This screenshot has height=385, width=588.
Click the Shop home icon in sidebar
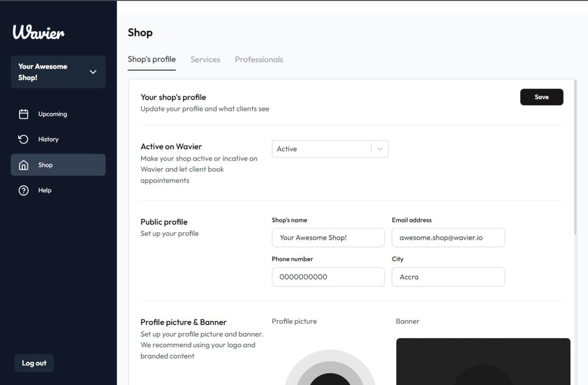click(x=24, y=165)
